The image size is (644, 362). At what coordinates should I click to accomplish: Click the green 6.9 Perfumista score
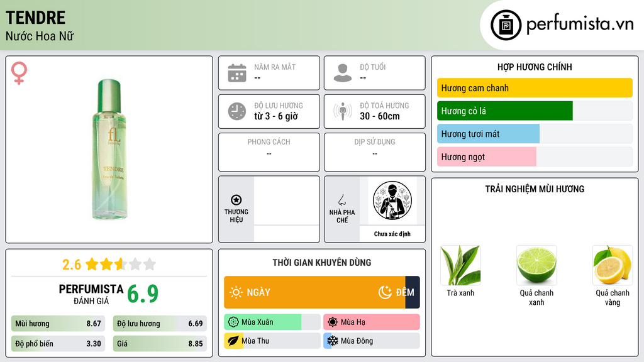(x=143, y=293)
